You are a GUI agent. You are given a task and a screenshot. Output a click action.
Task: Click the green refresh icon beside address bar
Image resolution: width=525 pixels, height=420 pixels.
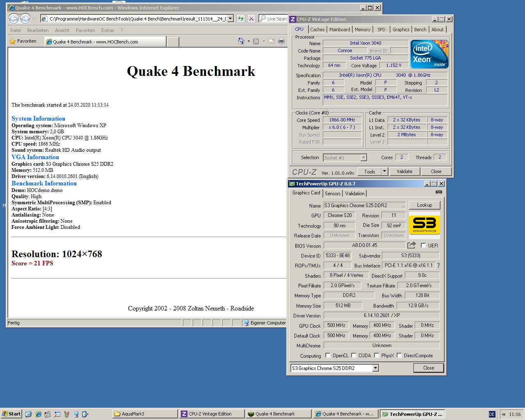point(241,18)
